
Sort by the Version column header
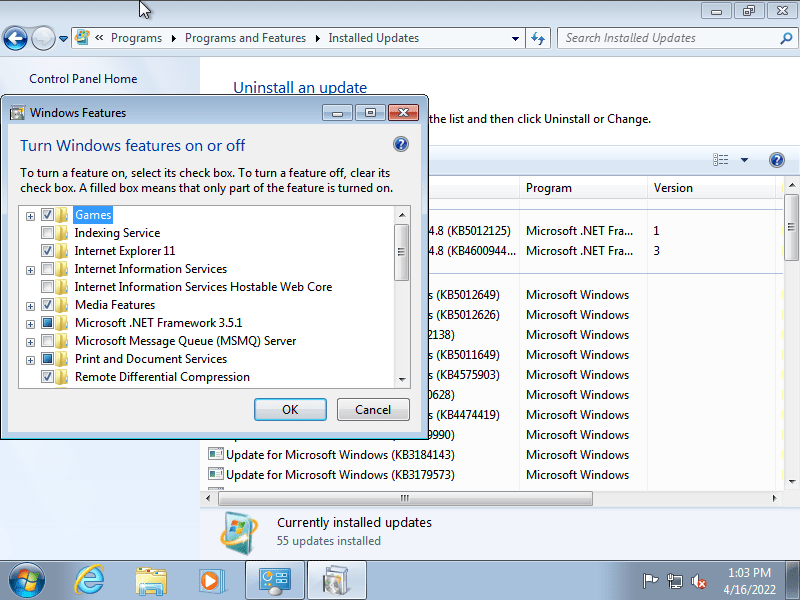coord(711,188)
